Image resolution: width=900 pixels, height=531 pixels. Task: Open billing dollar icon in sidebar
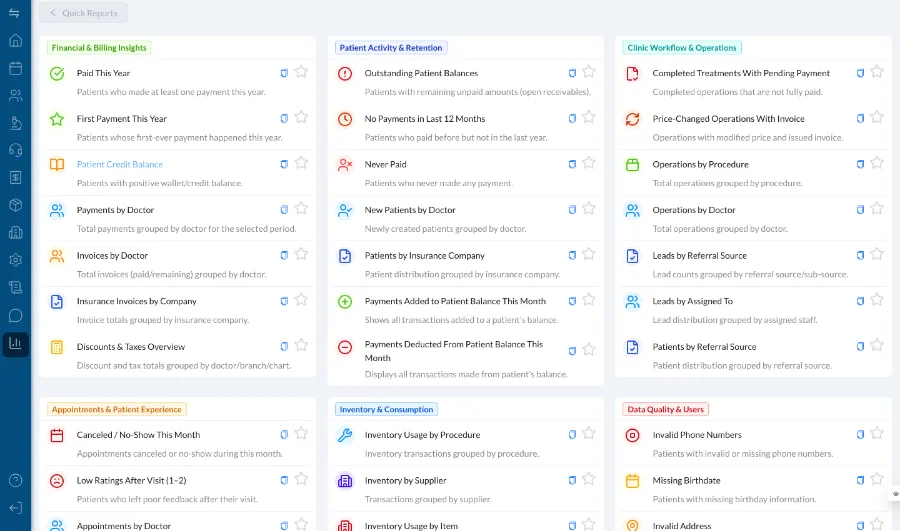pos(15,177)
